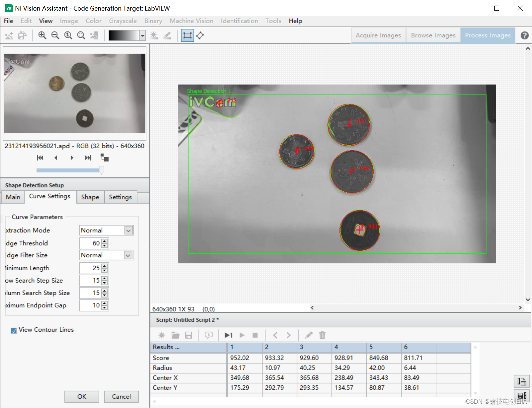Switch to the Shape tab
The image size is (532, 408).
tap(90, 197)
